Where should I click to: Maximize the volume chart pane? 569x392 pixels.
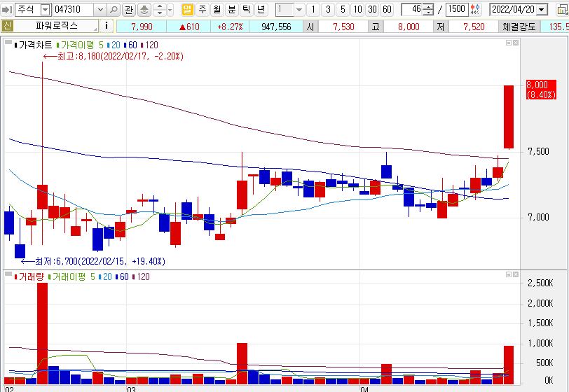pos(509,274)
